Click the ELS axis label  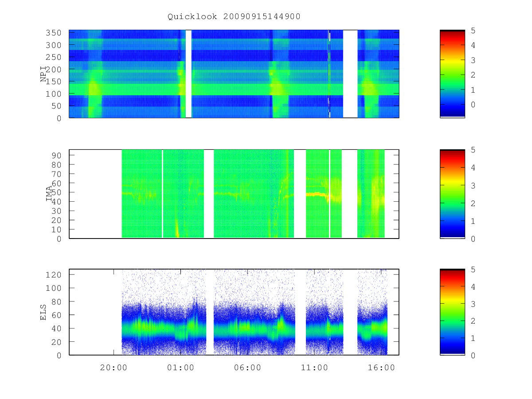pyautogui.click(x=44, y=312)
